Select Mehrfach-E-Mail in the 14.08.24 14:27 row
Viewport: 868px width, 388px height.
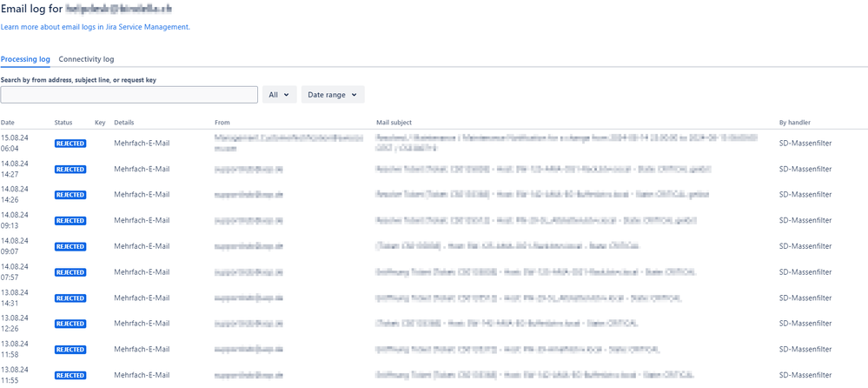(142, 169)
